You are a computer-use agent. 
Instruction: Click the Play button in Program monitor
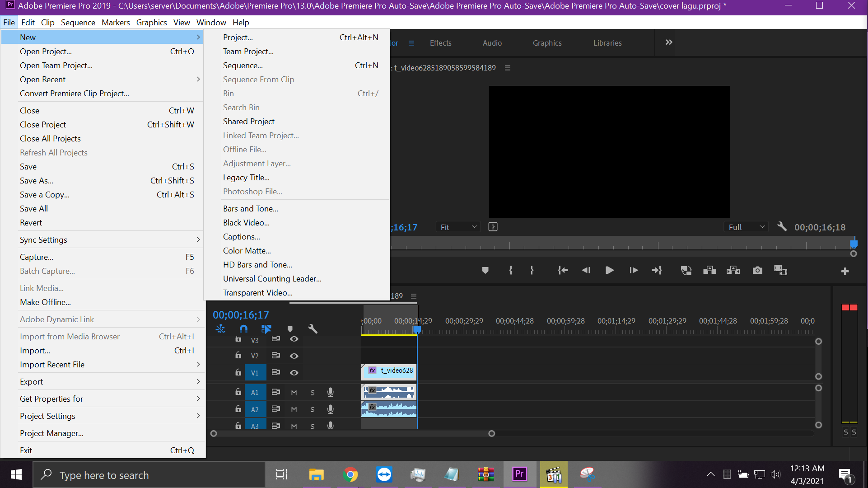[x=609, y=270]
